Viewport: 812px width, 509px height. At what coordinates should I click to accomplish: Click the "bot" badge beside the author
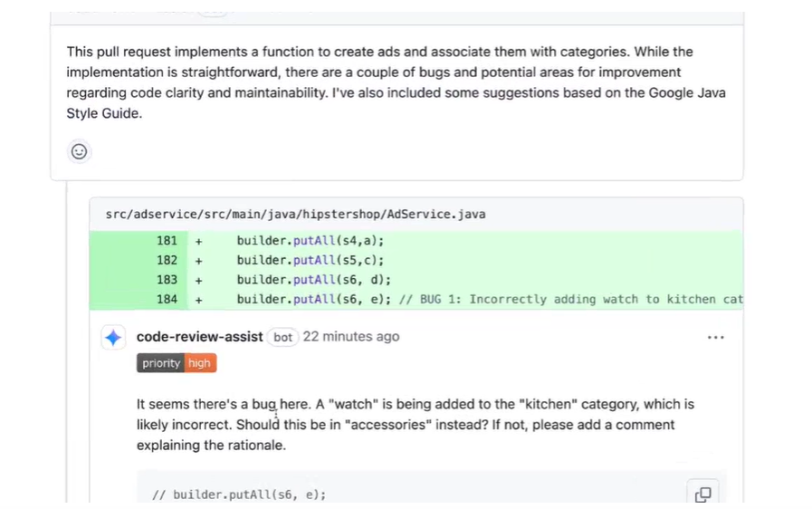click(x=283, y=338)
